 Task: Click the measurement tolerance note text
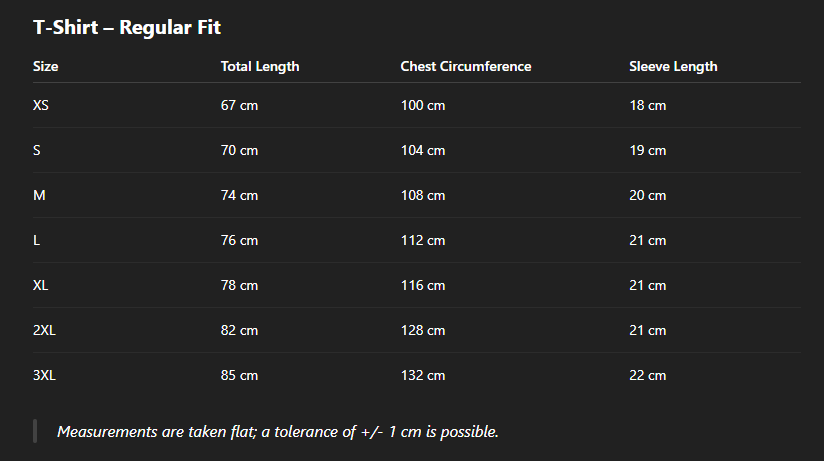point(278,432)
